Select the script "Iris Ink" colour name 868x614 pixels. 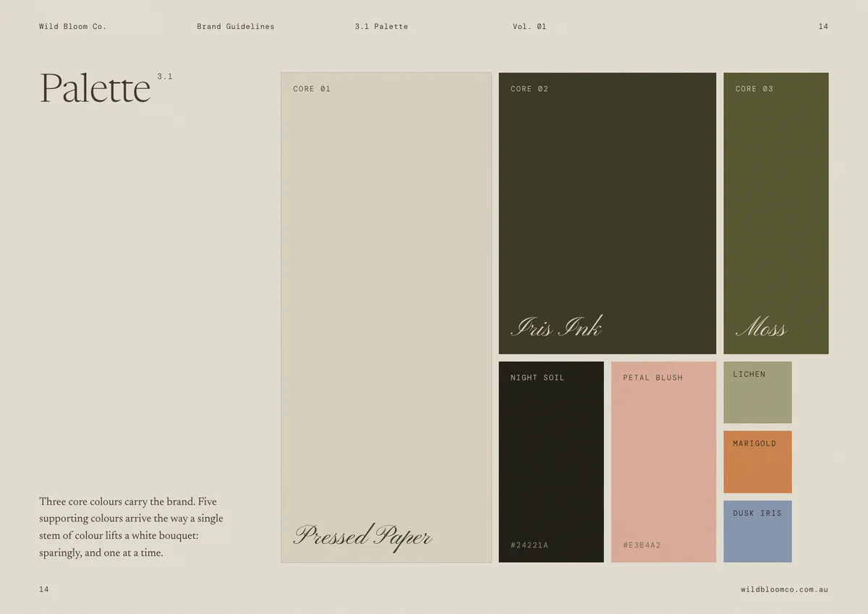556,327
